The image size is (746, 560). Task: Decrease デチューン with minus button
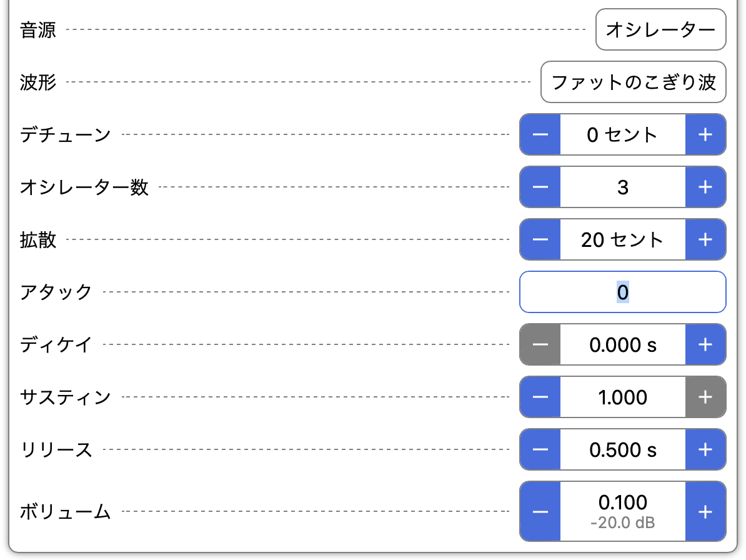(540, 134)
